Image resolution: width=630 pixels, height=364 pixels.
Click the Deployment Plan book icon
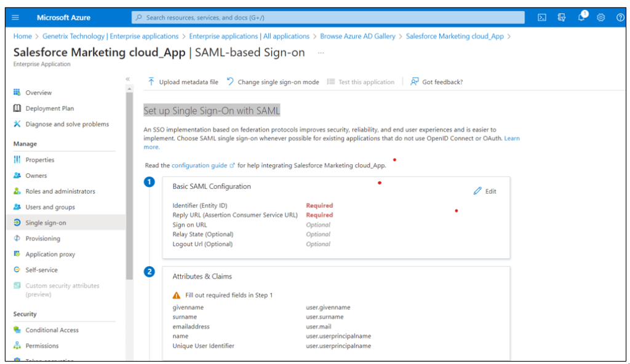pyautogui.click(x=17, y=108)
